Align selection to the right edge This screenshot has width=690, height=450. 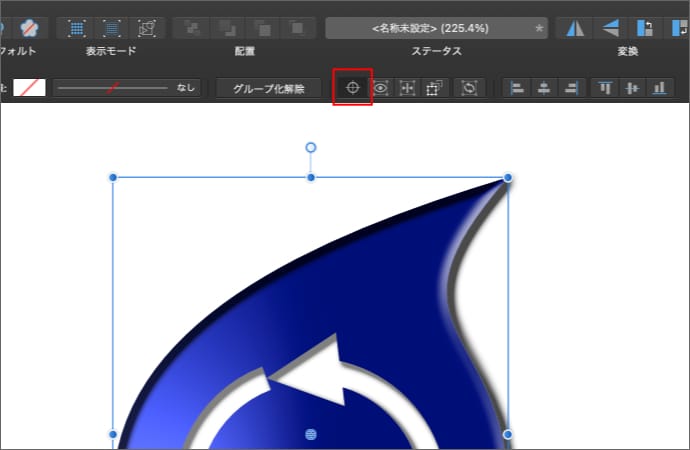[571, 88]
